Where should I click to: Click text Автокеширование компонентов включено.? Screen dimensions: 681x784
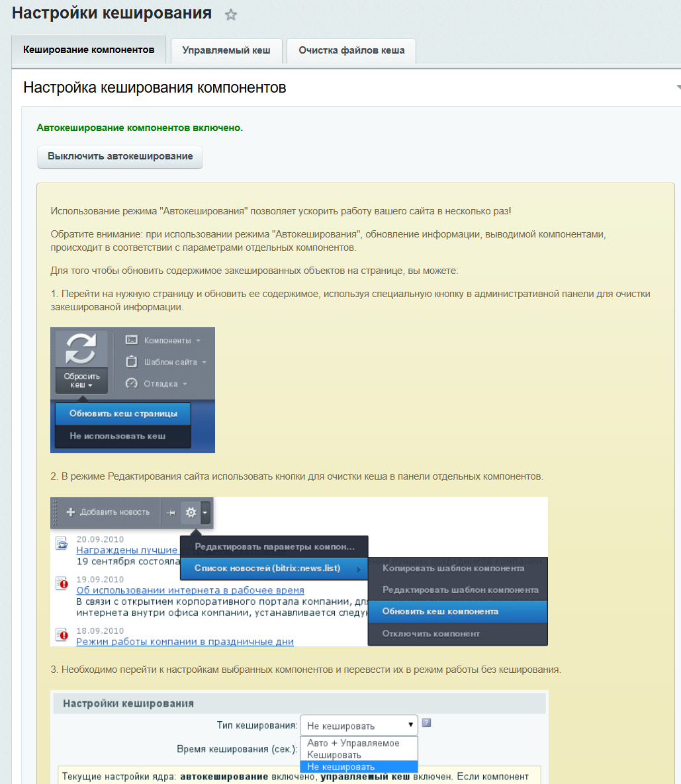tap(140, 128)
